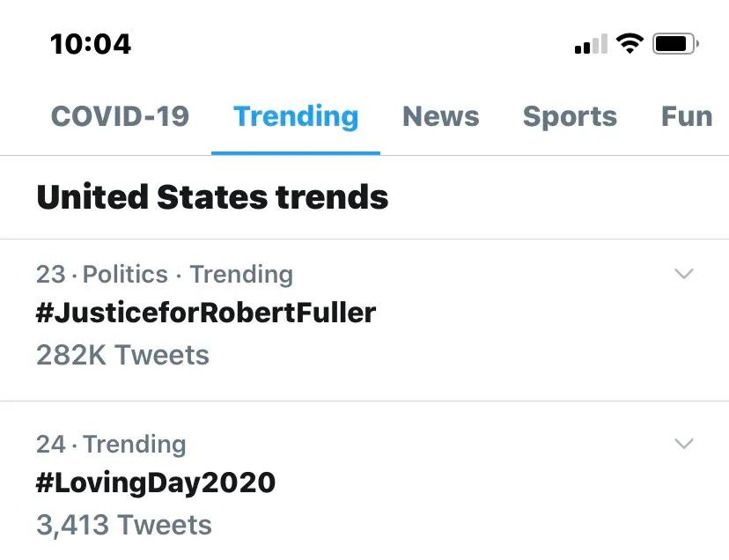Image resolution: width=729 pixels, height=560 pixels.
Task: Tap the Politics category label
Action: coord(125,275)
